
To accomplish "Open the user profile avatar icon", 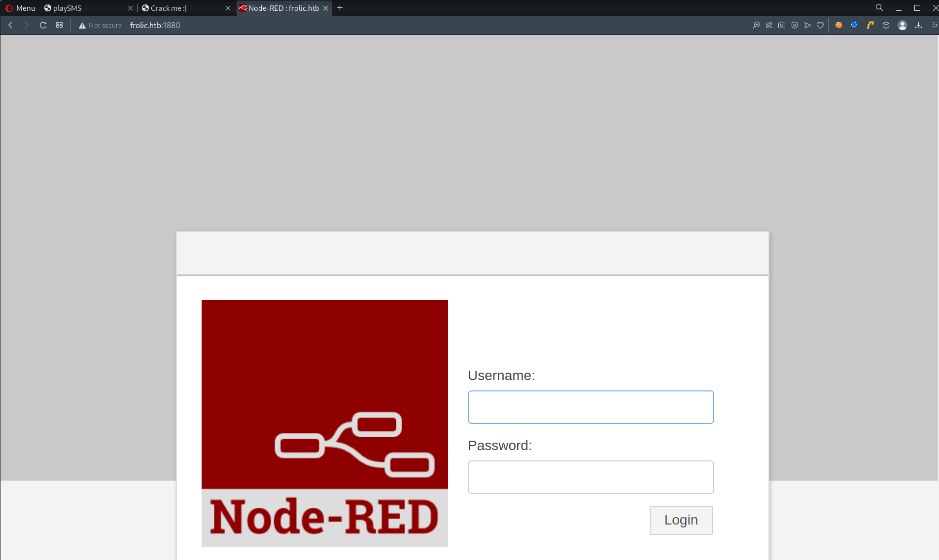I will point(903,25).
